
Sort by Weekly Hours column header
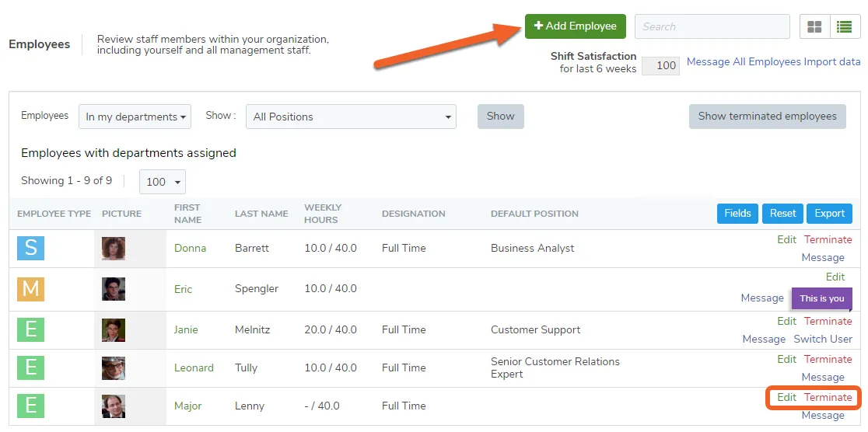(321, 214)
